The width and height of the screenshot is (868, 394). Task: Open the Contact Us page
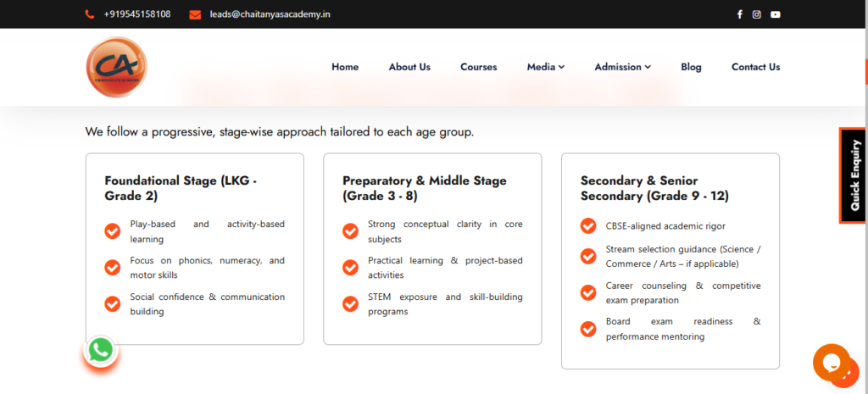[755, 67]
